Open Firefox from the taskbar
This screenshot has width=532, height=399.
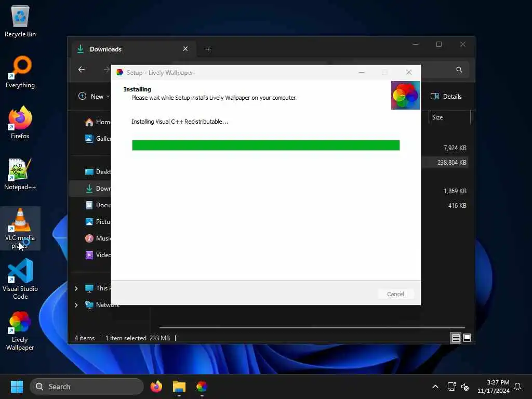156,387
